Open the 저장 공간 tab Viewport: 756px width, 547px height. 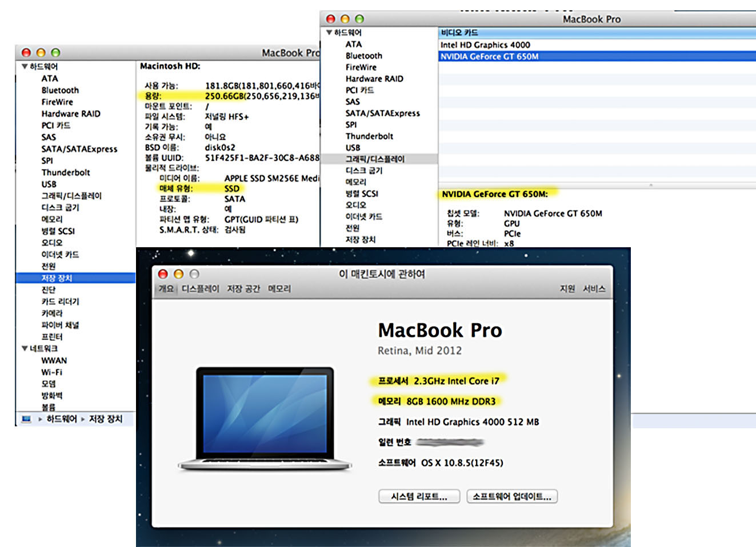coord(243,289)
